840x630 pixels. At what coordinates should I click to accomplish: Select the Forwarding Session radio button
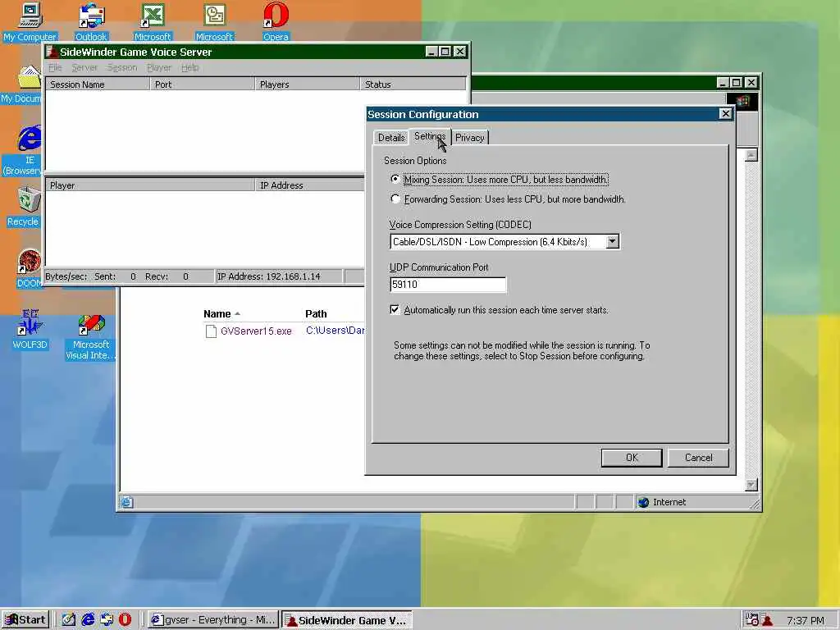pos(395,199)
